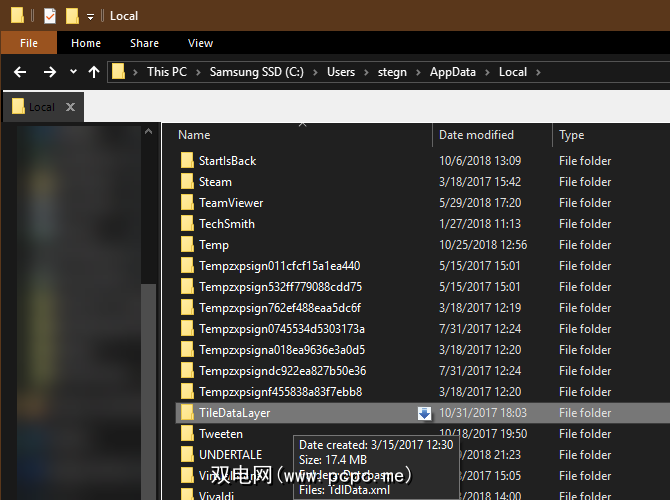The width and height of the screenshot is (670, 500).
Task: Switch to the Home ribbon tab
Action: (86, 43)
